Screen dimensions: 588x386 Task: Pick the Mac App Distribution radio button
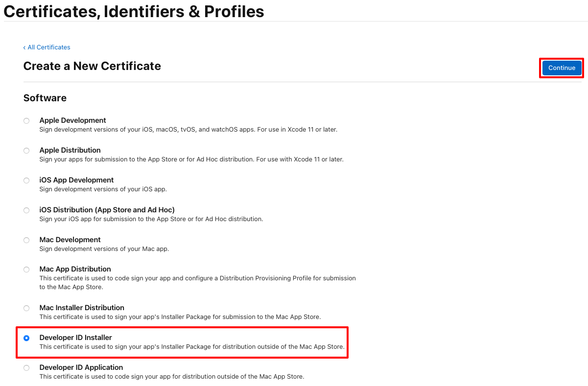pyautogui.click(x=26, y=270)
